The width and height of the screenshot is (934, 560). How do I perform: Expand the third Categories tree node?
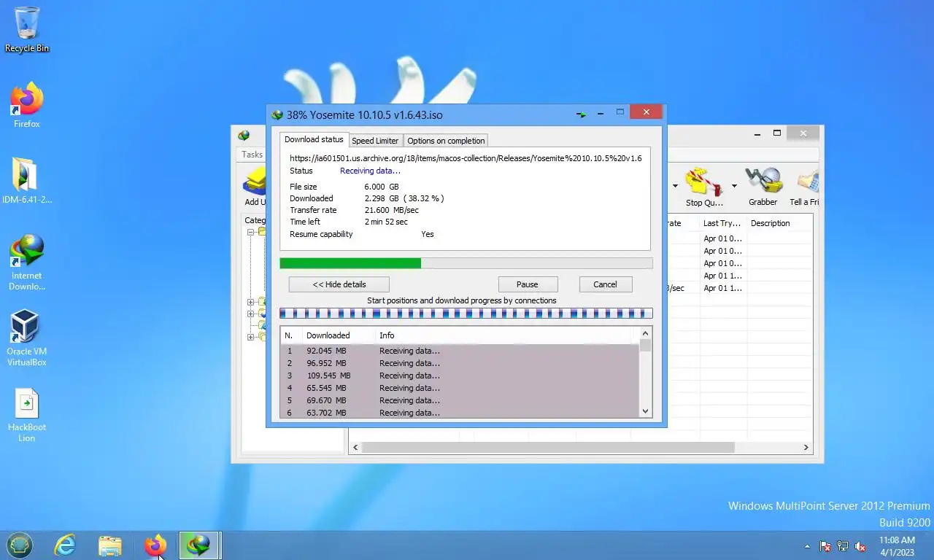point(251,314)
